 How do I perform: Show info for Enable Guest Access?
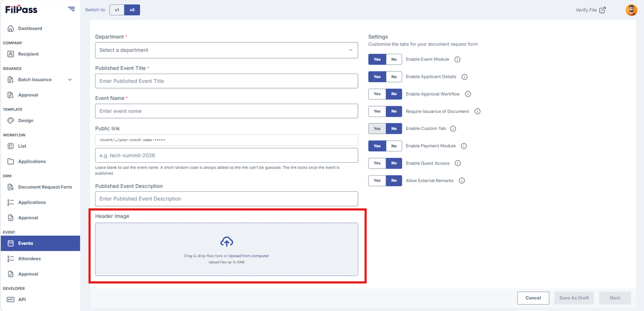point(459,163)
